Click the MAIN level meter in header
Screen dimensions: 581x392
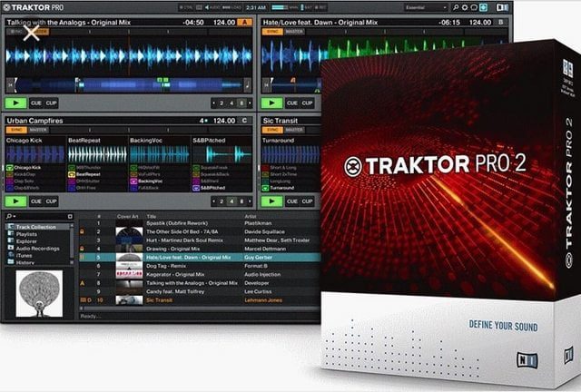(x=284, y=7)
